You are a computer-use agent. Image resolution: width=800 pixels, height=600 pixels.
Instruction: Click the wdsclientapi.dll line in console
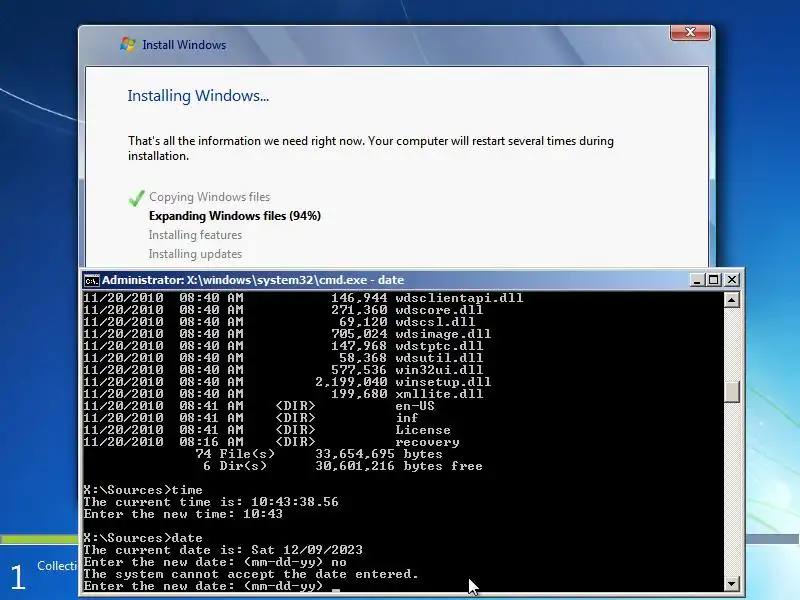click(x=303, y=297)
